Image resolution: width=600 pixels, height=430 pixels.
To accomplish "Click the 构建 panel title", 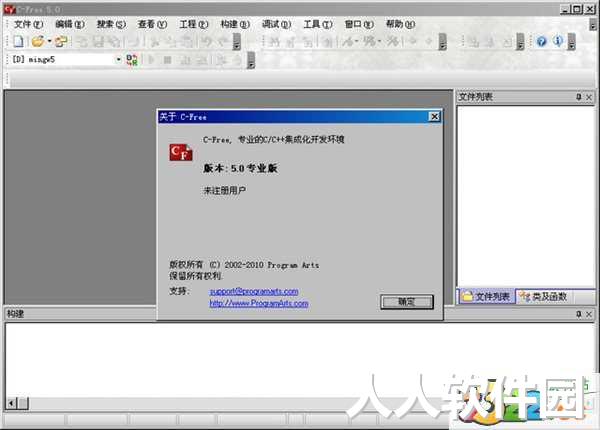I will (16, 314).
